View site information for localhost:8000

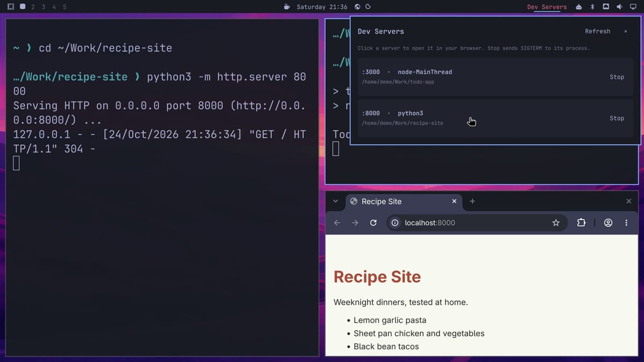[395, 223]
